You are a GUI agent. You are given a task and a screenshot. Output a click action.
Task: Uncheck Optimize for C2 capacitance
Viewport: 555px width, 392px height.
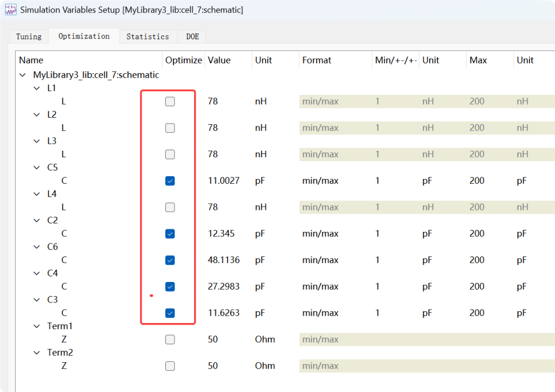[170, 234]
